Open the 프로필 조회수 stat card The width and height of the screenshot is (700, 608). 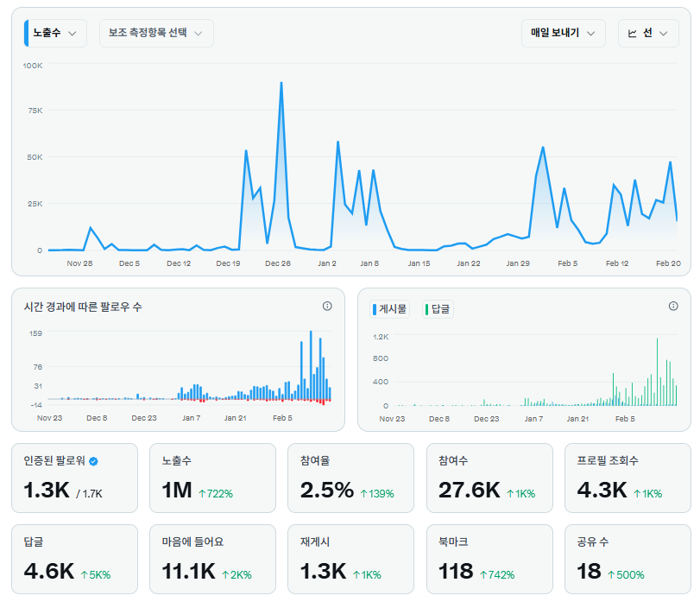coord(627,478)
